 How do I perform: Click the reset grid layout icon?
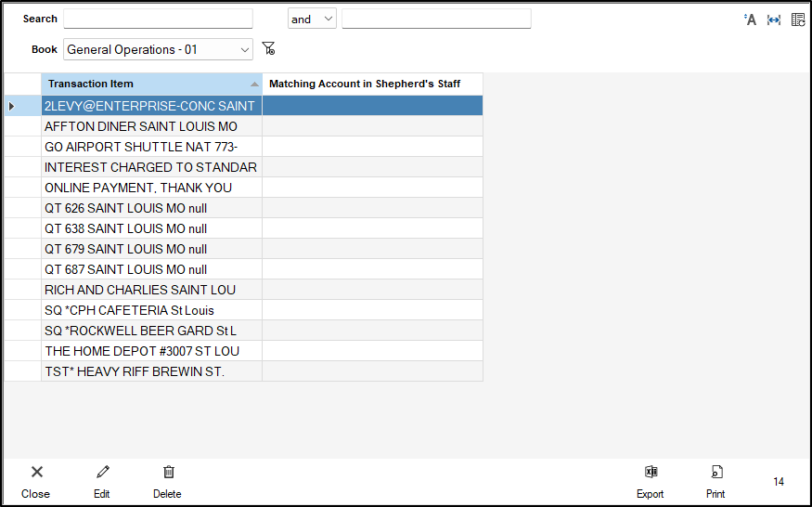(798, 19)
